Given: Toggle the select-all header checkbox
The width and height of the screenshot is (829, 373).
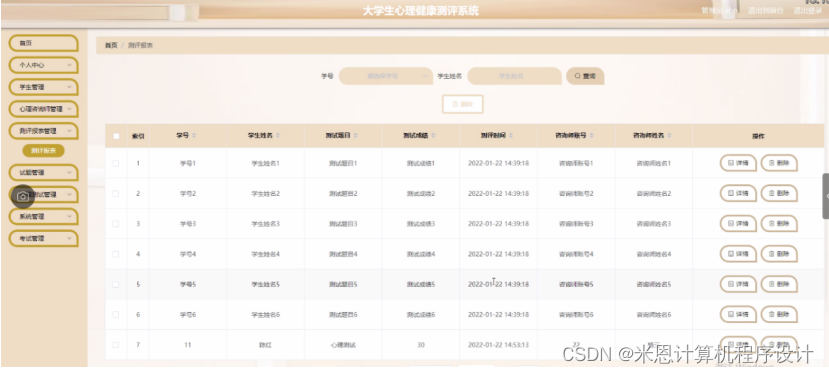Looking at the screenshot, I should point(116,136).
